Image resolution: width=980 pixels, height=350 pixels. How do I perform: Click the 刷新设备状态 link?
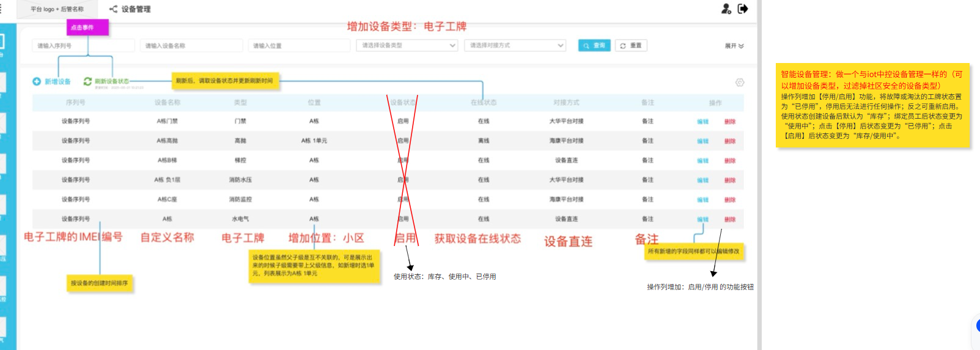111,81
